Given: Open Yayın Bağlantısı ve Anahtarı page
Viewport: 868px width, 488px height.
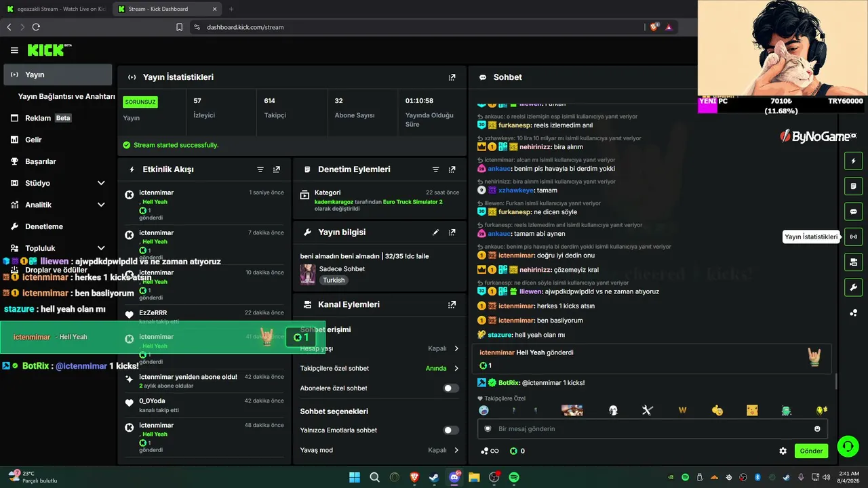Looking at the screenshot, I should tap(66, 96).
